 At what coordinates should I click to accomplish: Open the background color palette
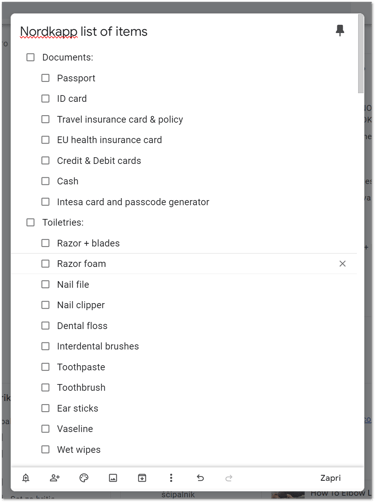coord(84,478)
